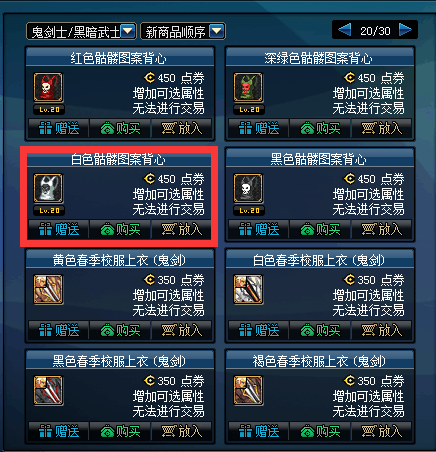Image resolution: width=436 pixels, height=452 pixels.
Task: Click the 褐色春季校服上衣 item title
Action: pyautogui.click(x=319, y=361)
